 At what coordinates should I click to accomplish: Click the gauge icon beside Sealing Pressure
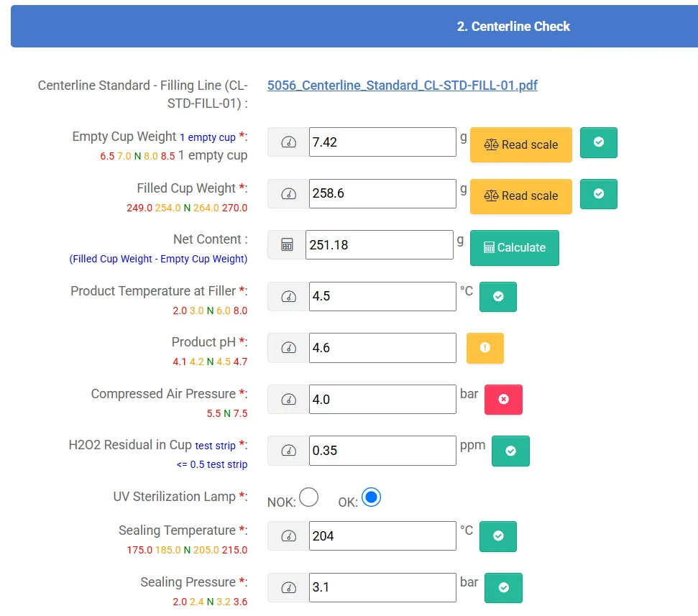click(x=288, y=587)
